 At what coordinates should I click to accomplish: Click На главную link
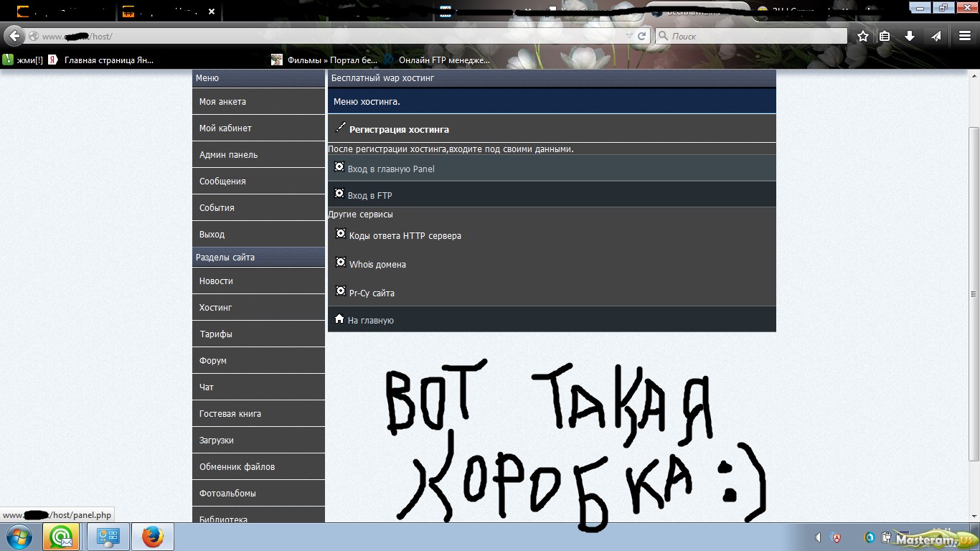370,321
